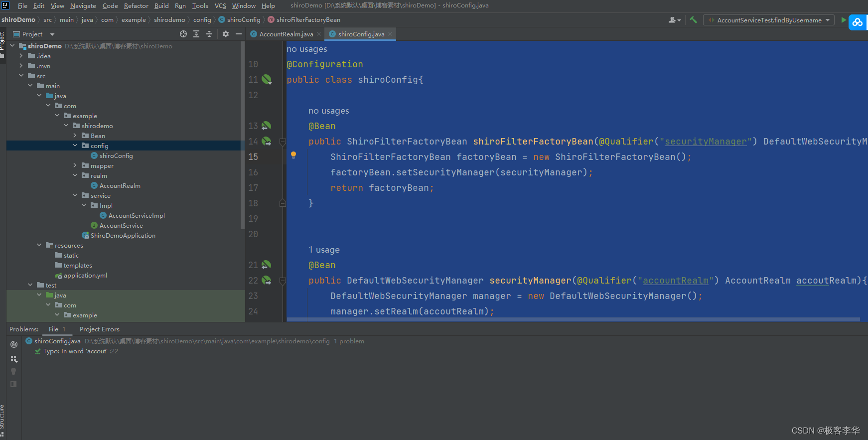This screenshot has height=440, width=868.
Task: Open the File menu
Action: pos(22,6)
